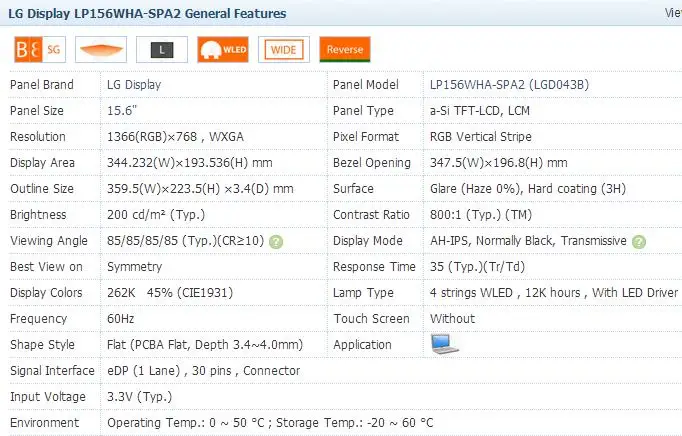Viewport: 682px width, 436px height.
Task: Click the Touch Screen label
Action: click(x=371, y=319)
